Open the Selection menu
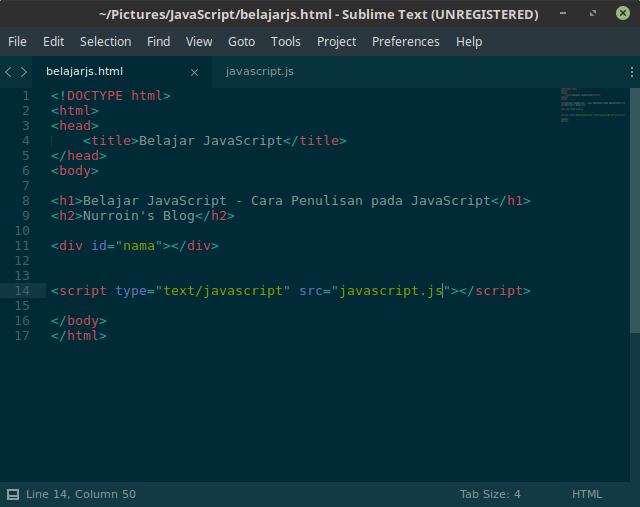640x507 pixels. click(x=105, y=42)
